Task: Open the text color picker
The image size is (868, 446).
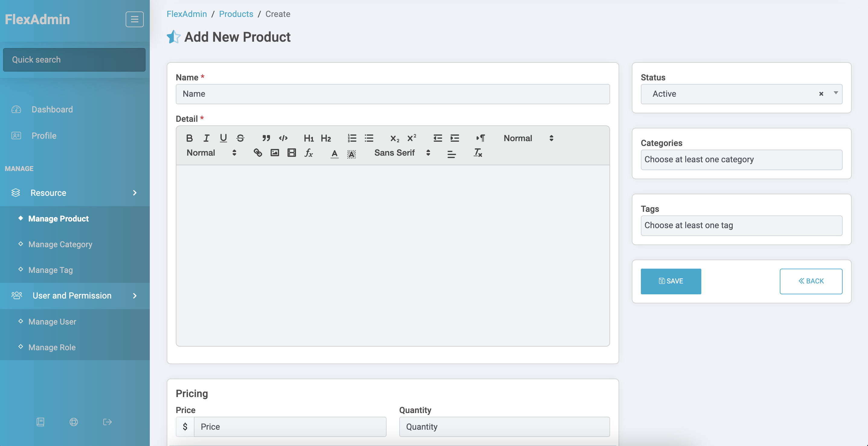Action: pyautogui.click(x=334, y=154)
